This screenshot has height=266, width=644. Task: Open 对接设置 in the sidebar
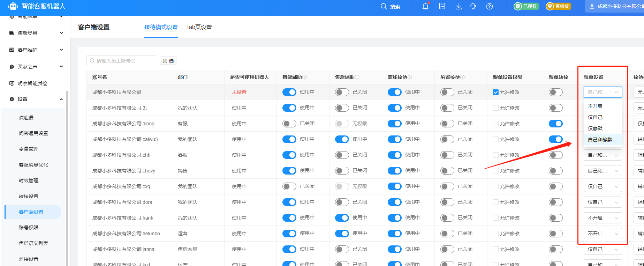pyautogui.click(x=29, y=259)
